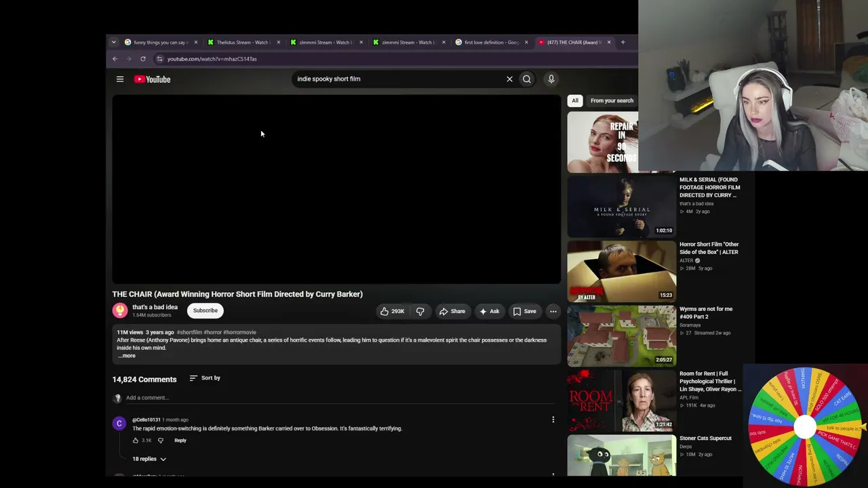This screenshot has height=488, width=868.
Task: Save the video to a playlist
Action: point(524,311)
